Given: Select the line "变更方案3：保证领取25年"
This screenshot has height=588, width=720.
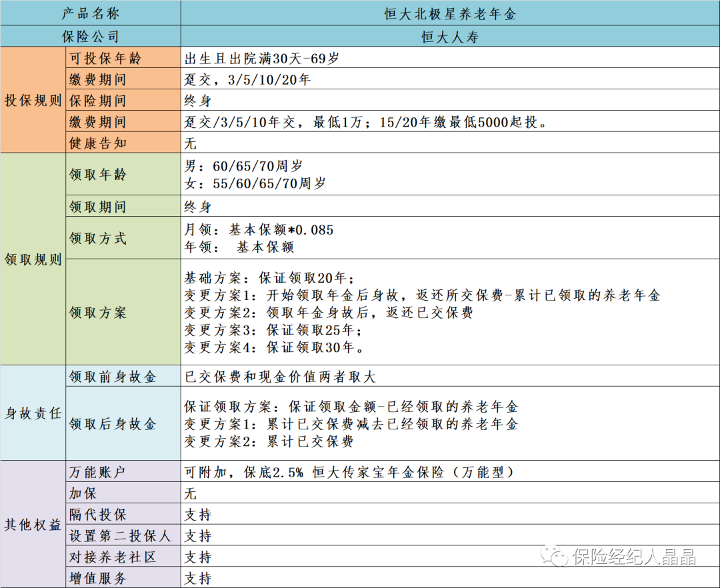Looking at the screenshot, I should (273, 330).
